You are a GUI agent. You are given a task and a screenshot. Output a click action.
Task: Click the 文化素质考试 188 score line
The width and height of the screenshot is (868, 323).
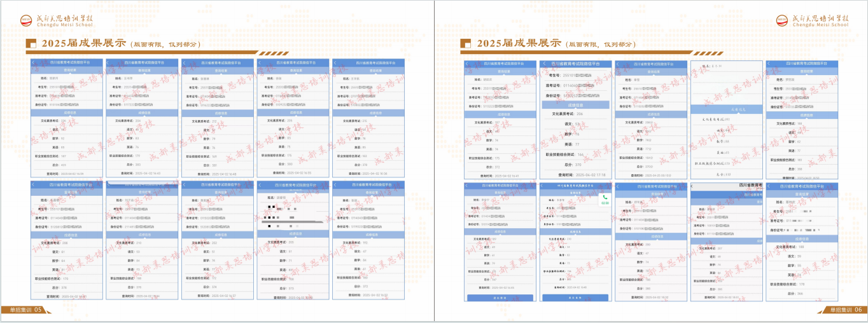click(789, 247)
